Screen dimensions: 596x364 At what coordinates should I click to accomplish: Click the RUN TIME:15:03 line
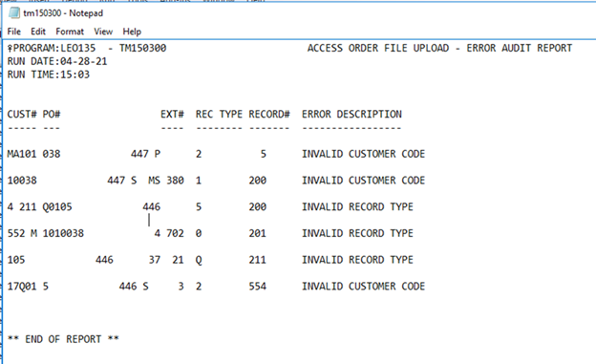pyautogui.click(x=49, y=75)
